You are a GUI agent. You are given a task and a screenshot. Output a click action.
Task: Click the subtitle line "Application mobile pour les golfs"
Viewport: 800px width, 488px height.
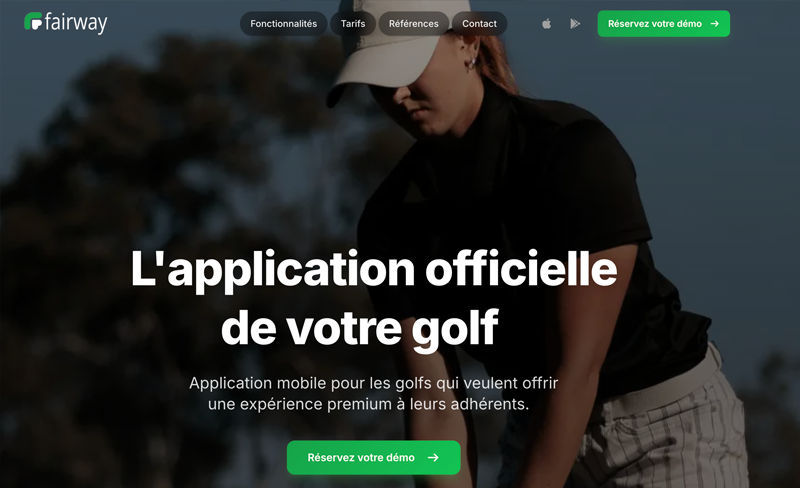[373, 383]
